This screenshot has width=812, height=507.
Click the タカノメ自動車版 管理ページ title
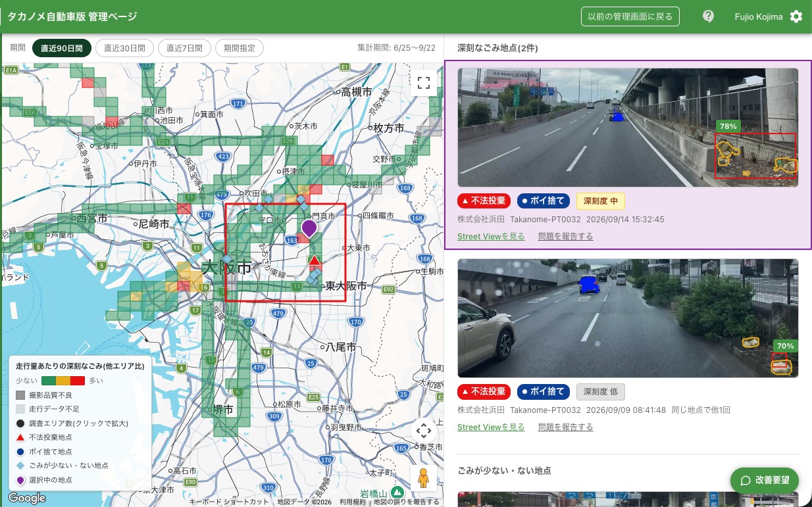click(72, 16)
